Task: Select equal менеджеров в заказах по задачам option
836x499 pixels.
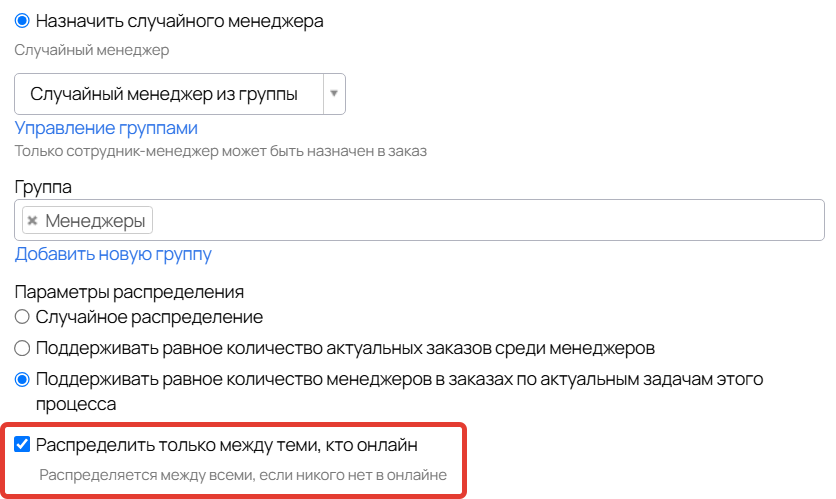Action: tap(22, 380)
